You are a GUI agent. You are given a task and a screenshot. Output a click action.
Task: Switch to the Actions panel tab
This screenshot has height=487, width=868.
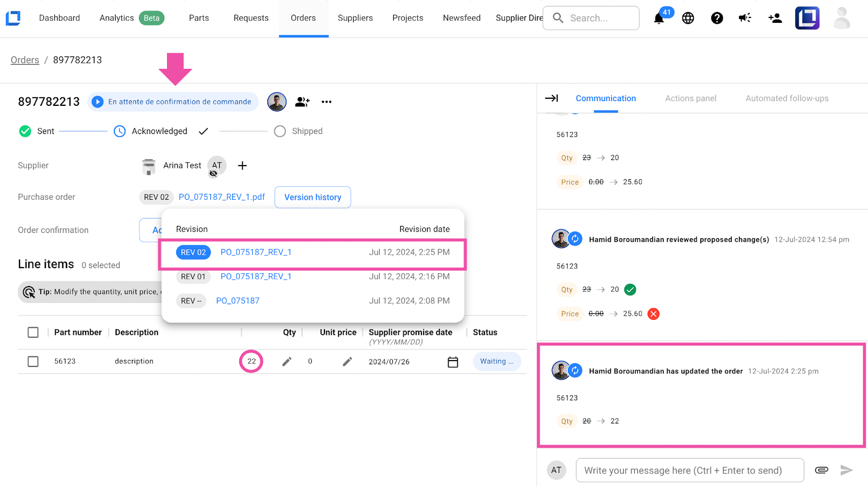(x=691, y=98)
